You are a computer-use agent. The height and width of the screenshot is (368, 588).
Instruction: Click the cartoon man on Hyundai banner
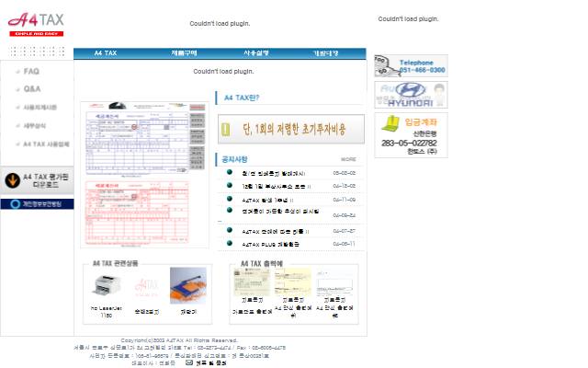tap(439, 94)
